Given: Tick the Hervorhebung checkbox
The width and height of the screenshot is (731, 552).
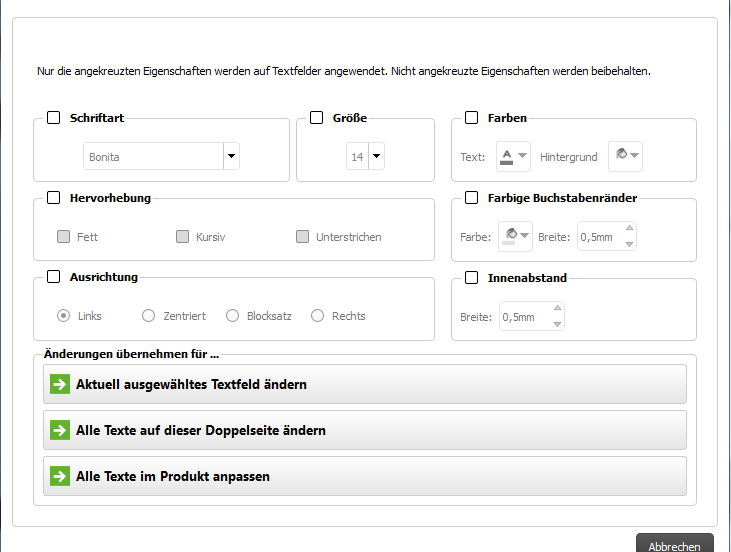Looking at the screenshot, I should point(54,198).
